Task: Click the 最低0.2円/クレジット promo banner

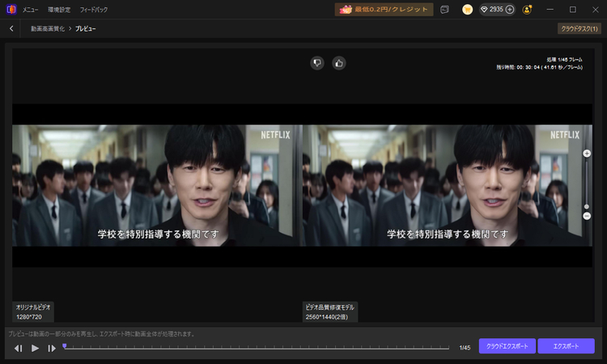Action: coord(384,9)
